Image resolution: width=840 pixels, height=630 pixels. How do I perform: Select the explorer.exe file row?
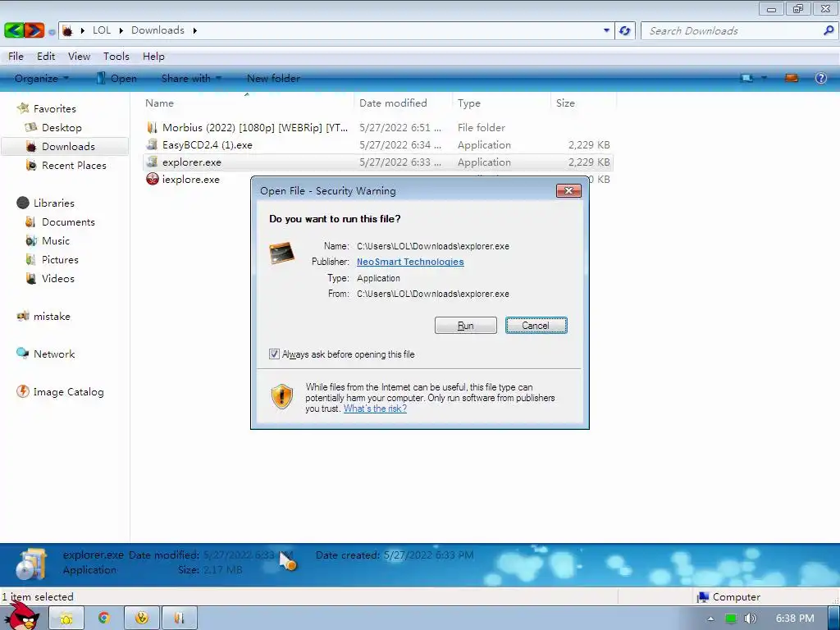pyautogui.click(x=377, y=162)
